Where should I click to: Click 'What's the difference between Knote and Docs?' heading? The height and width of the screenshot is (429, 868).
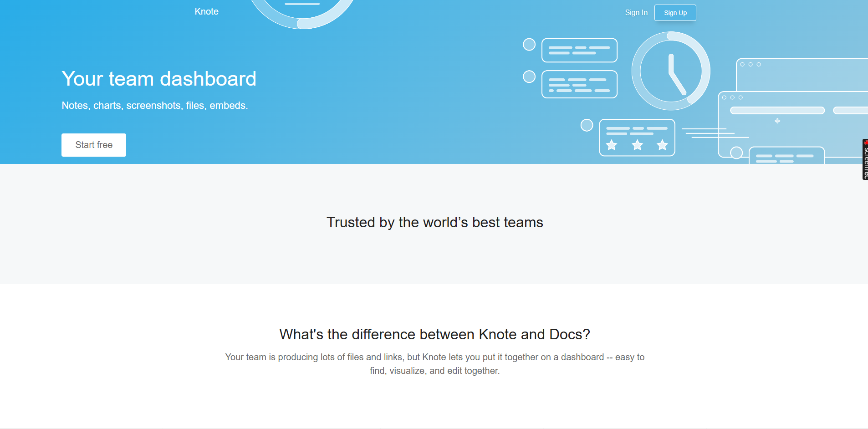pos(434,334)
